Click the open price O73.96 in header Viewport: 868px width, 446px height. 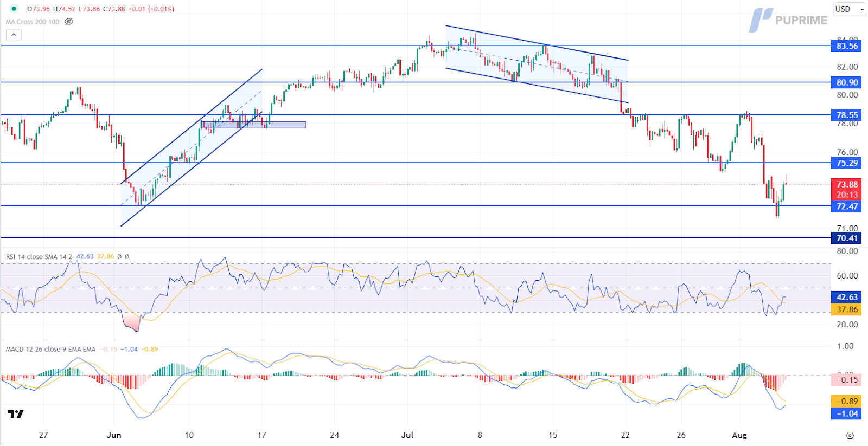pyautogui.click(x=39, y=9)
